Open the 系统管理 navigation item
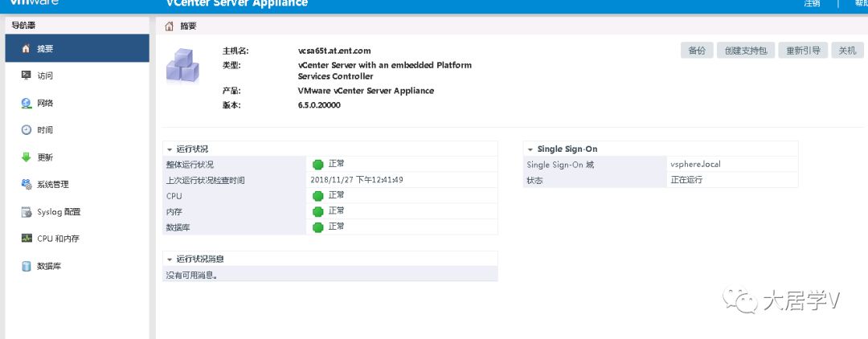 [x=77, y=184]
